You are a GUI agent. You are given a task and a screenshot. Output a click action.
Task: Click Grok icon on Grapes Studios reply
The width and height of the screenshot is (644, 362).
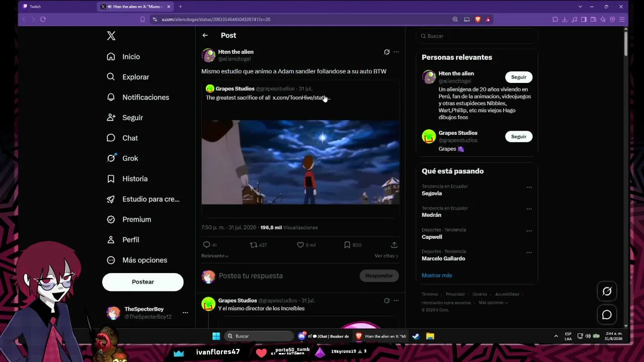[x=386, y=301]
